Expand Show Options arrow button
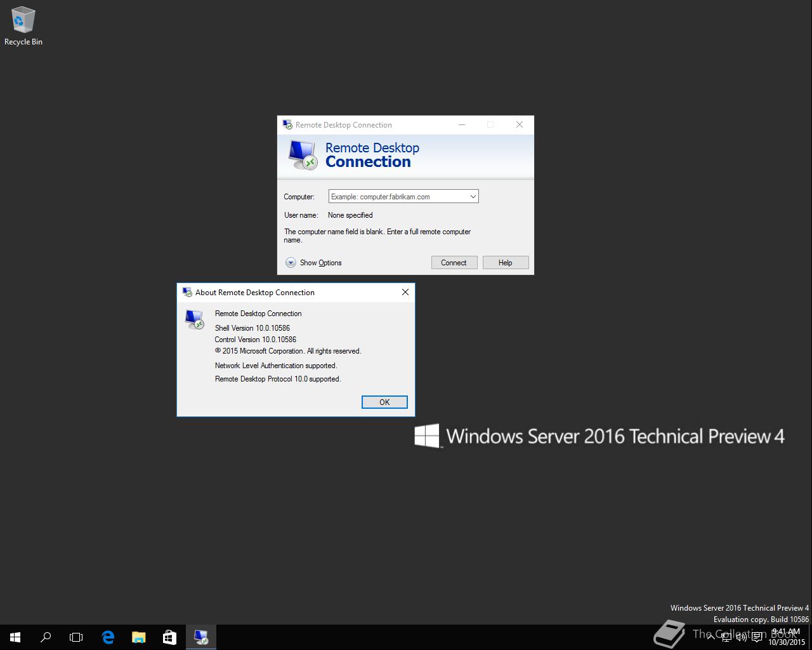This screenshot has width=812, height=650. [x=291, y=263]
